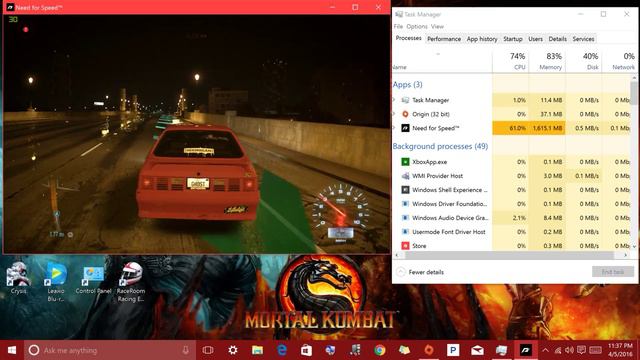Image resolution: width=640 pixels, height=360 pixels.
Task: Select the Background processes (49) group header
Action: tap(440, 146)
